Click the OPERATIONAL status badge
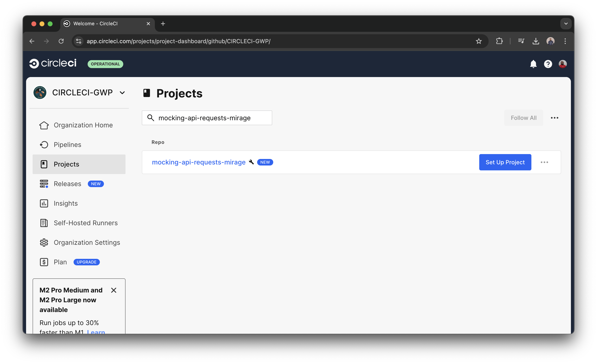Image resolution: width=597 pixels, height=364 pixels. pos(105,64)
